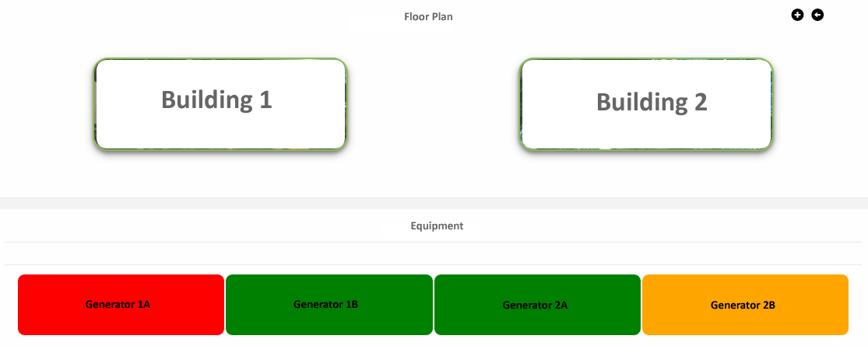Pick the equipment tile in alarm red
This screenshot has width=868, height=346.
click(x=121, y=305)
